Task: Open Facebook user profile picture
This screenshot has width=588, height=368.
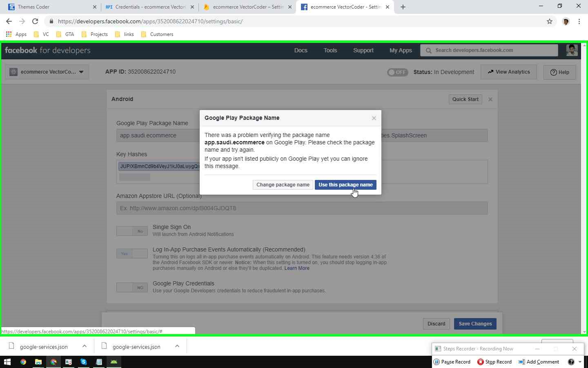Action: [x=572, y=50]
